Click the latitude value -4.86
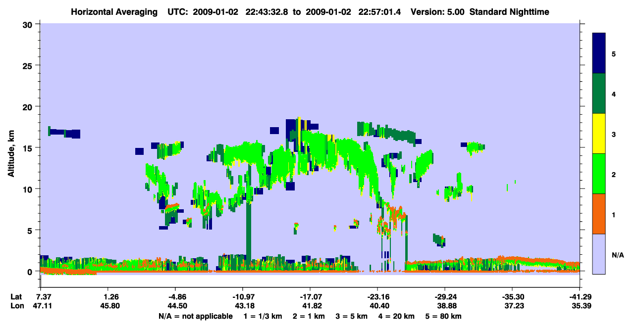 [177, 297]
